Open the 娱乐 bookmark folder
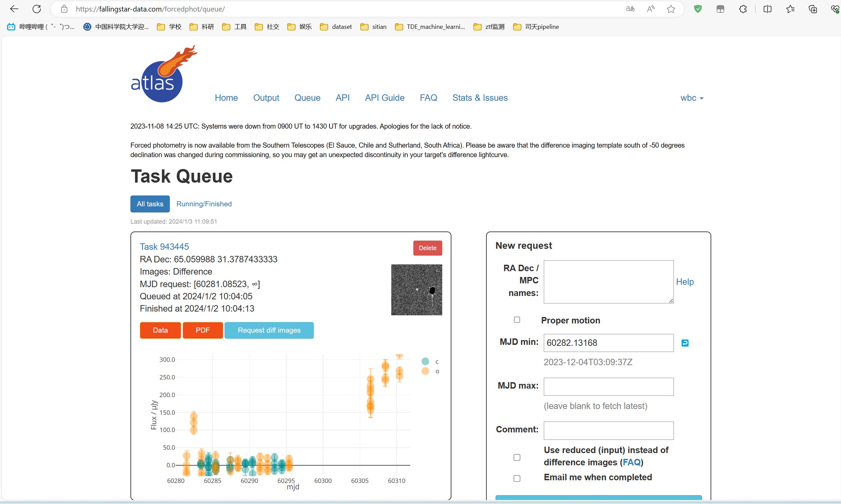This screenshot has width=841, height=504. pos(300,26)
